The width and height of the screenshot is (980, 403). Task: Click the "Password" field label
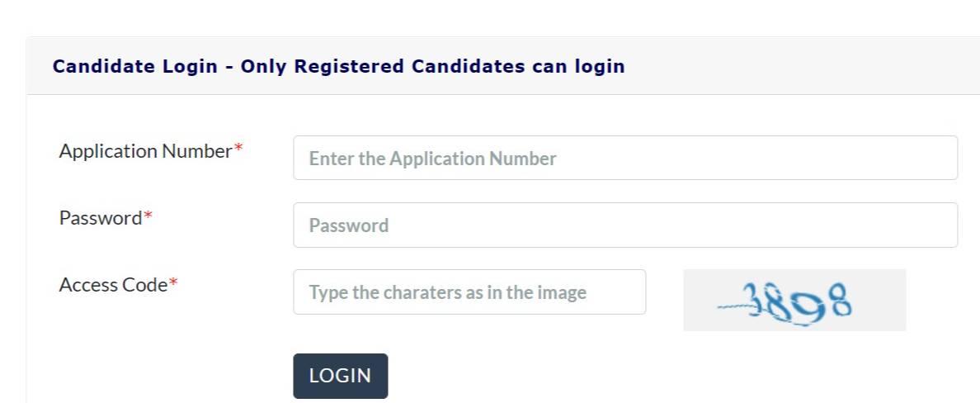tap(101, 218)
